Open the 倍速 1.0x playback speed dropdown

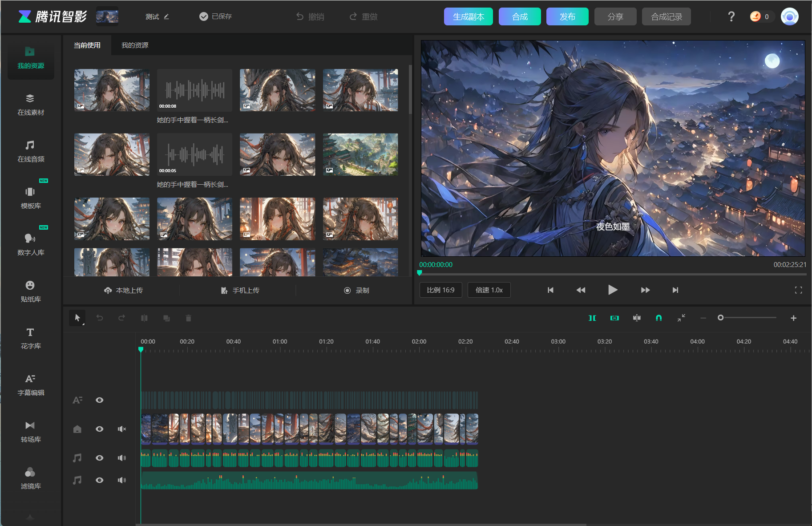point(489,290)
